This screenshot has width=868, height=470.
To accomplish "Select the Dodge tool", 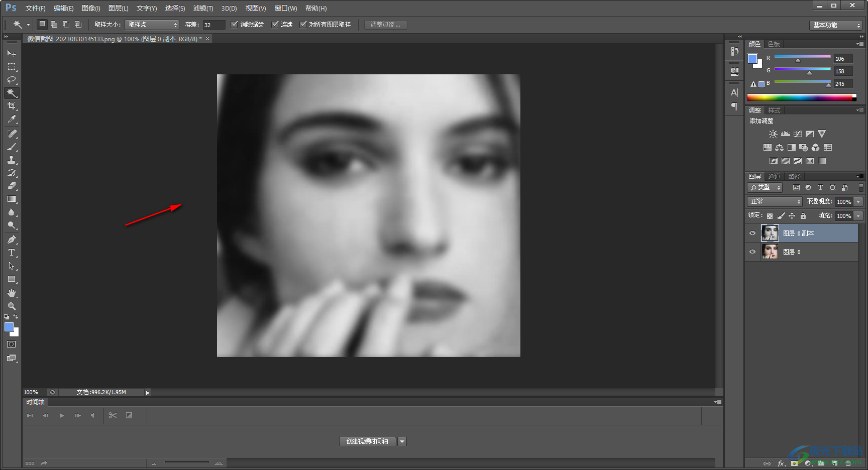I will pos(12,225).
